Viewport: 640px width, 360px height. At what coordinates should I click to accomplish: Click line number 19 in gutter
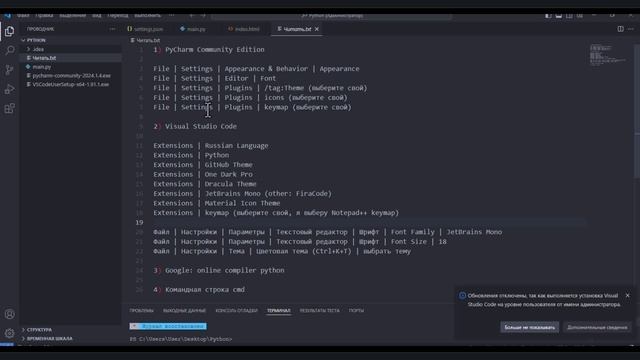pyautogui.click(x=139, y=222)
